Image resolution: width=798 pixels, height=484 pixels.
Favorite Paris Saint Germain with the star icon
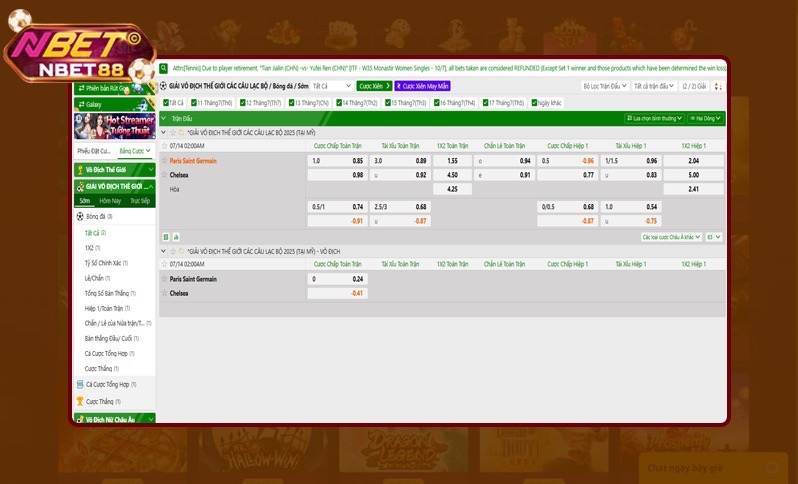pos(165,161)
